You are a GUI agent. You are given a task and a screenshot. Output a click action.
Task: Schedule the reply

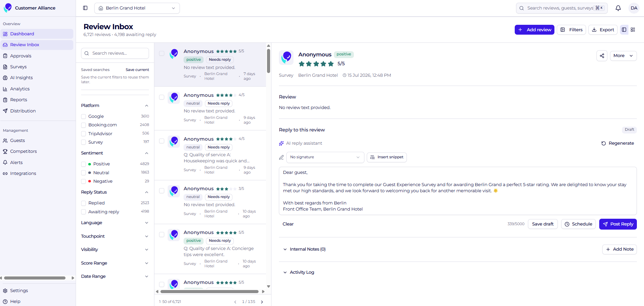pos(578,224)
